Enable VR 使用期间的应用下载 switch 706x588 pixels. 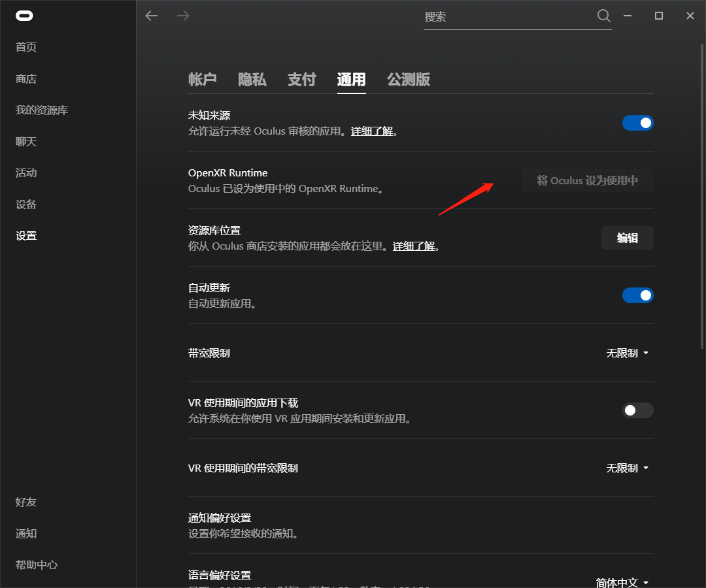click(637, 410)
